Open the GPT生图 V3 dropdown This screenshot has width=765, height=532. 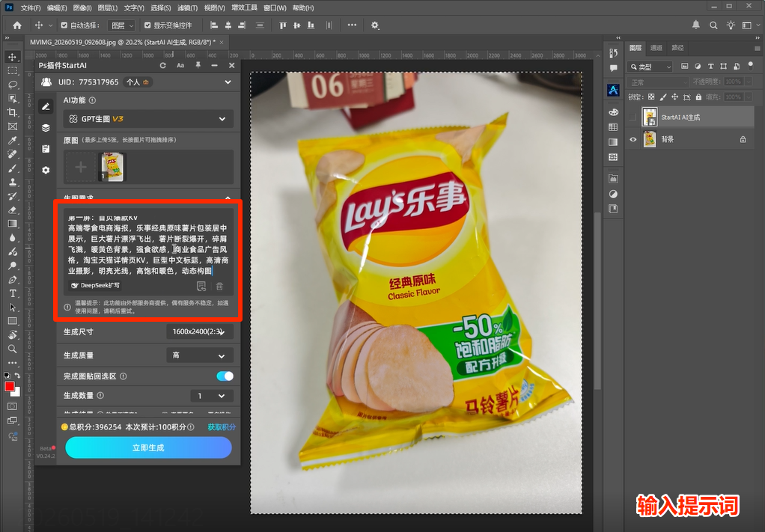148,119
